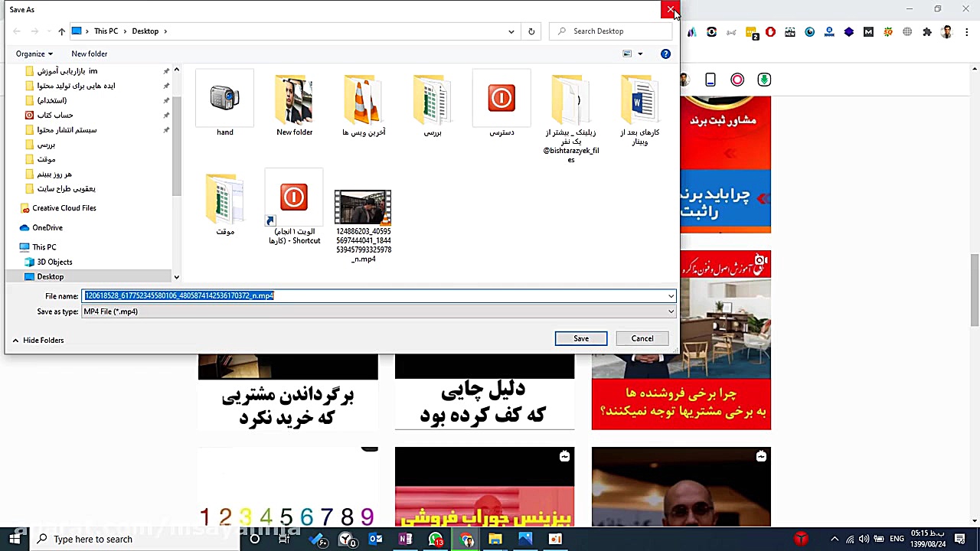Image resolution: width=980 pixels, height=551 pixels.
Task: Save the MP4 file with the Save button
Action: pyautogui.click(x=580, y=338)
